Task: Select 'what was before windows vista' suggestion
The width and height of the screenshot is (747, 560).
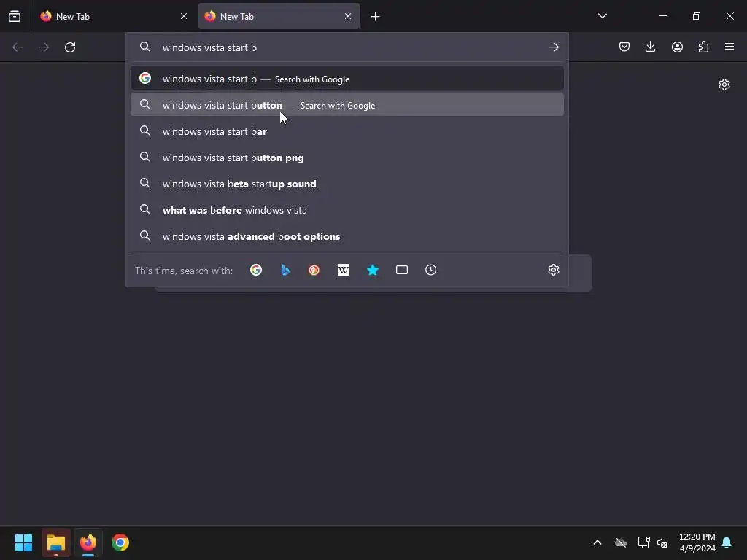Action: tap(347, 210)
